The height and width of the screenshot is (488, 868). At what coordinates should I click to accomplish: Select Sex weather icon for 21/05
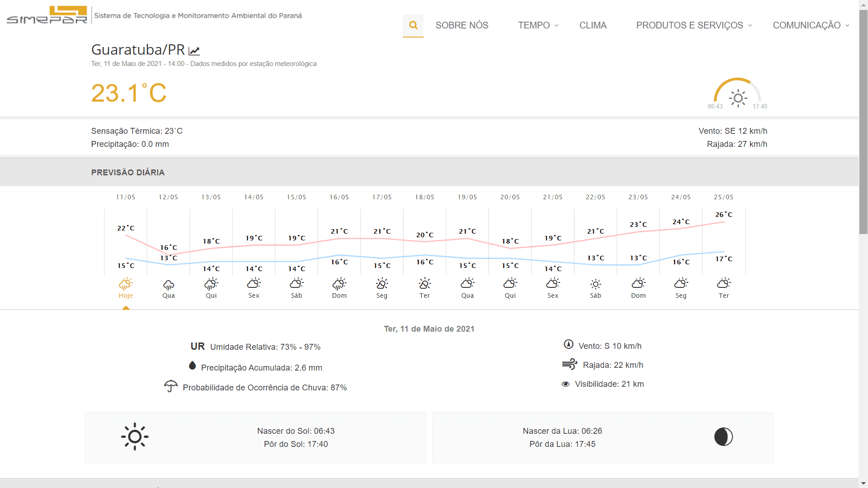tap(553, 283)
